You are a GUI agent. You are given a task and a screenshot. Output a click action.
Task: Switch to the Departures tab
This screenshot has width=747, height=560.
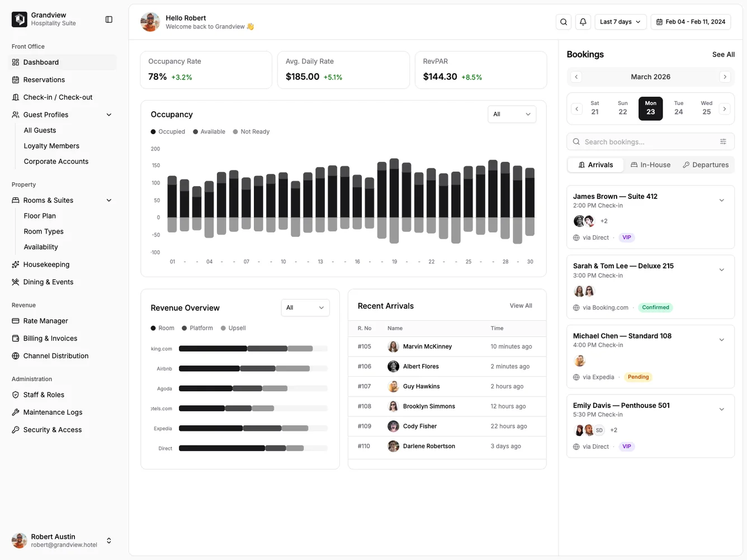(x=706, y=164)
